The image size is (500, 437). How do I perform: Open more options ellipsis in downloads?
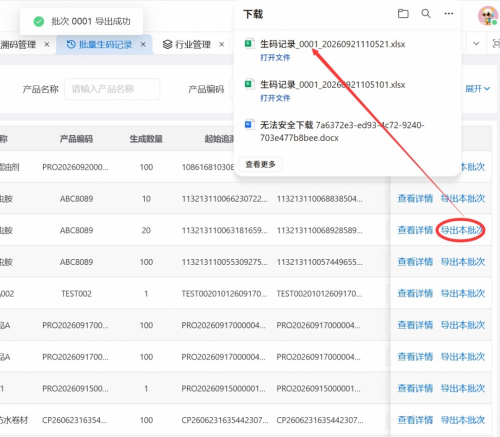tap(449, 14)
